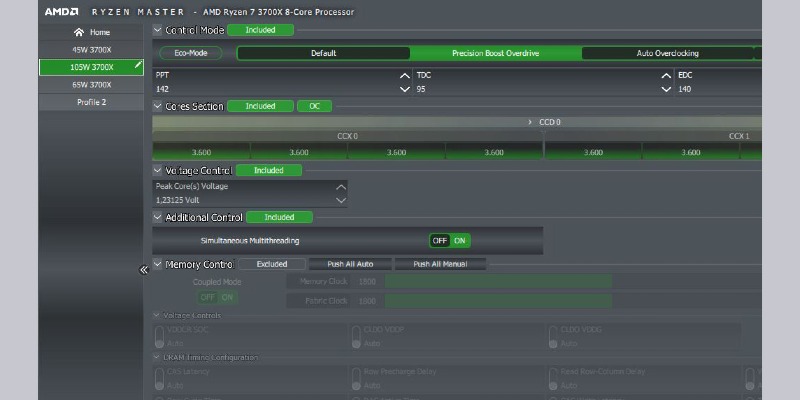The image size is (800, 400).
Task: Select Precision Boost Overdrive mode
Action: 495,53
